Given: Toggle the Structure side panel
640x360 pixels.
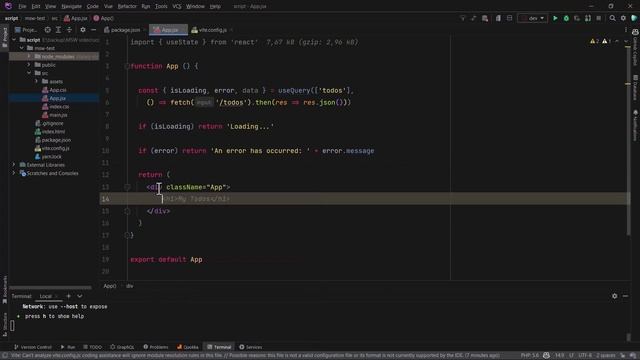Looking at the screenshot, I should 5,324.
